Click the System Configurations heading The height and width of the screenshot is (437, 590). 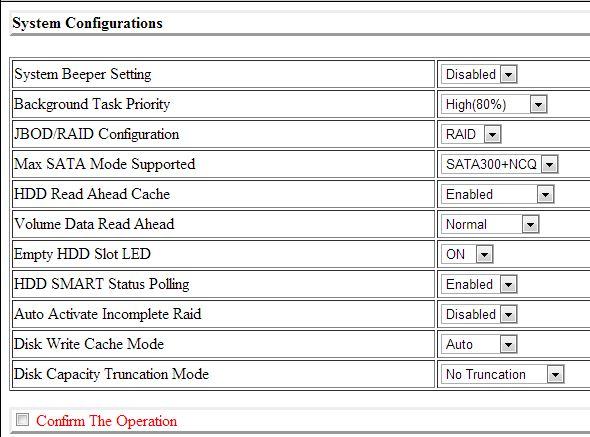click(x=87, y=23)
